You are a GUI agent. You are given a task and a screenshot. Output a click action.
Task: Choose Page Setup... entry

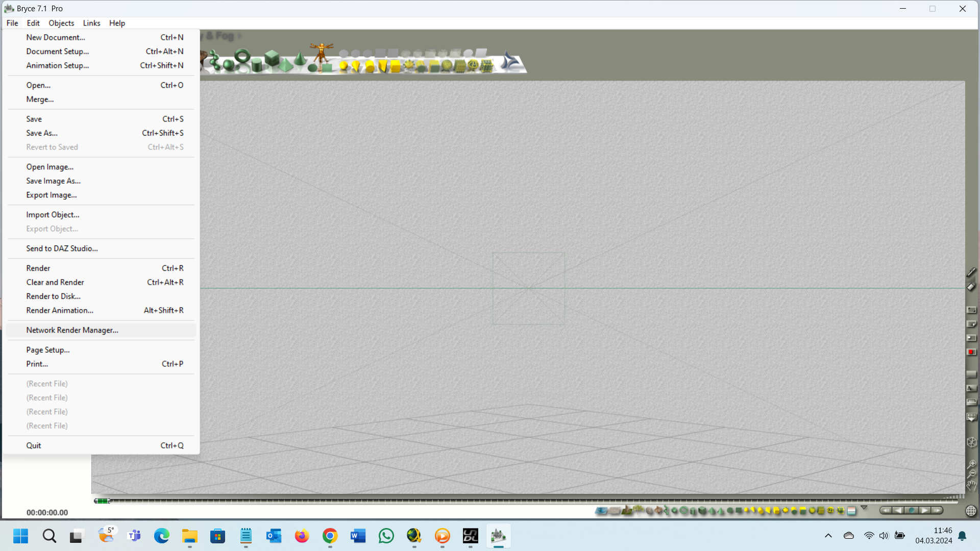point(101,350)
